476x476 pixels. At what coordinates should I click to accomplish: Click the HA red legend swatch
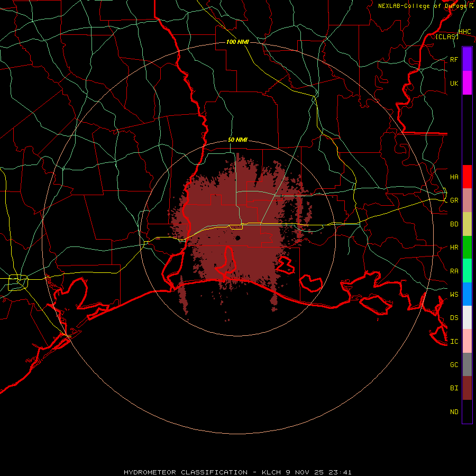467,177
